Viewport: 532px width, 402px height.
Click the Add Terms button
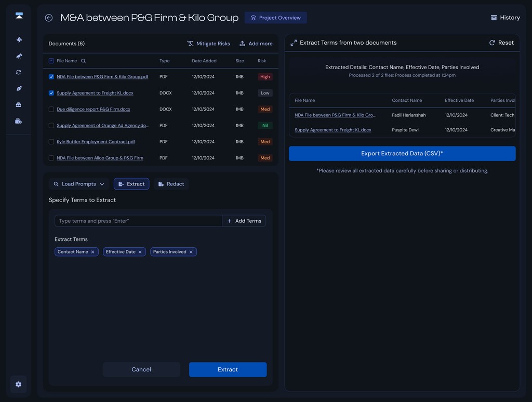pos(244,221)
